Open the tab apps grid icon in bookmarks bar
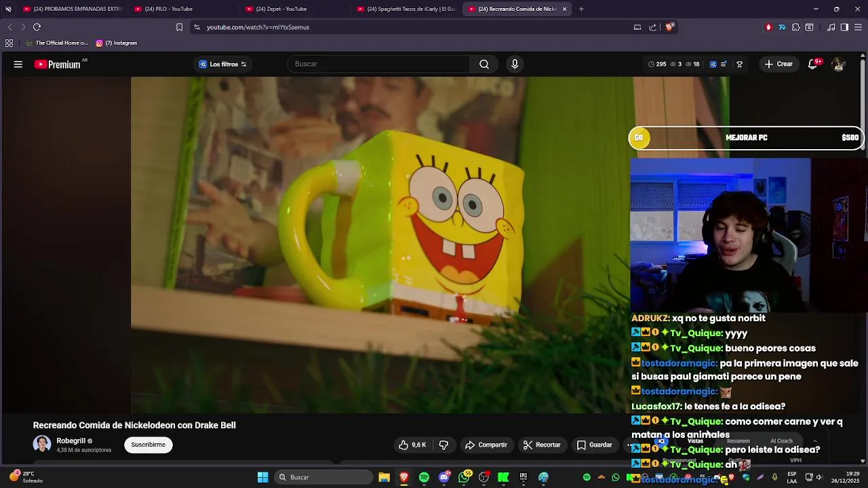The image size is (868, 488). tap(9, 43)
